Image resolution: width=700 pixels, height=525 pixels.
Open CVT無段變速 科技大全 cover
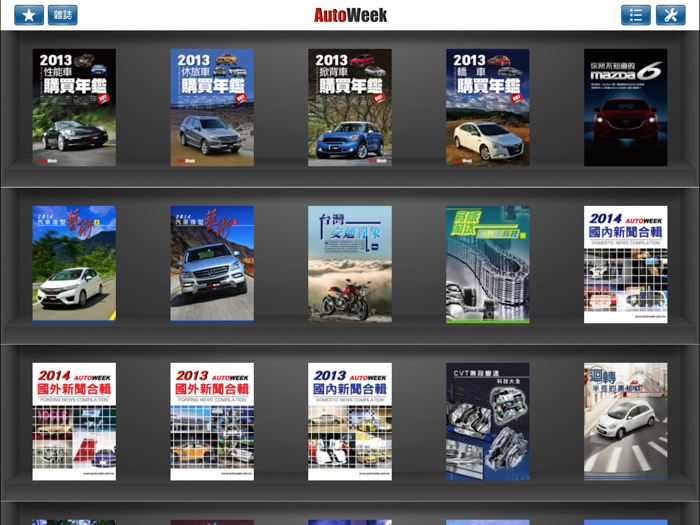click(488, 421)
